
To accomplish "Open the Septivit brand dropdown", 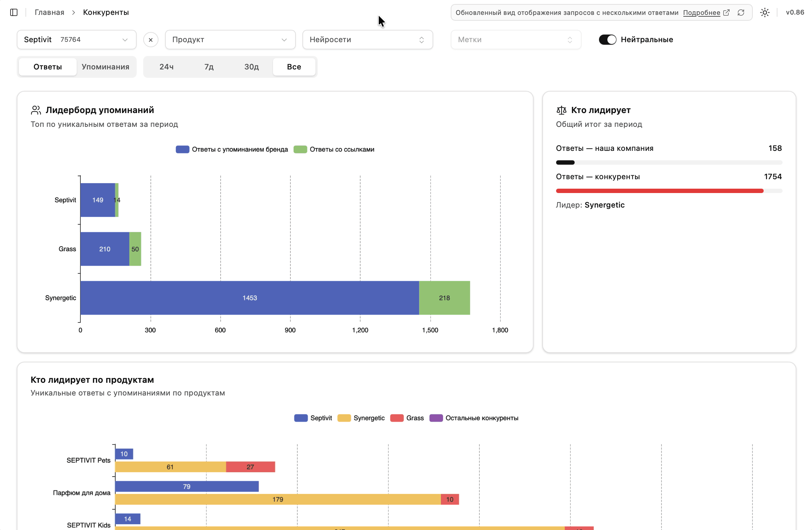I will (x=77, y=40).
